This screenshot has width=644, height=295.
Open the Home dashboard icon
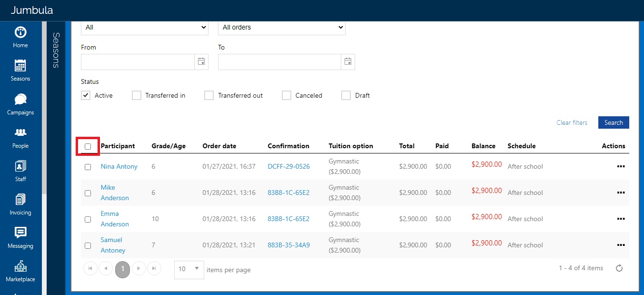click(x=20, y=32)
